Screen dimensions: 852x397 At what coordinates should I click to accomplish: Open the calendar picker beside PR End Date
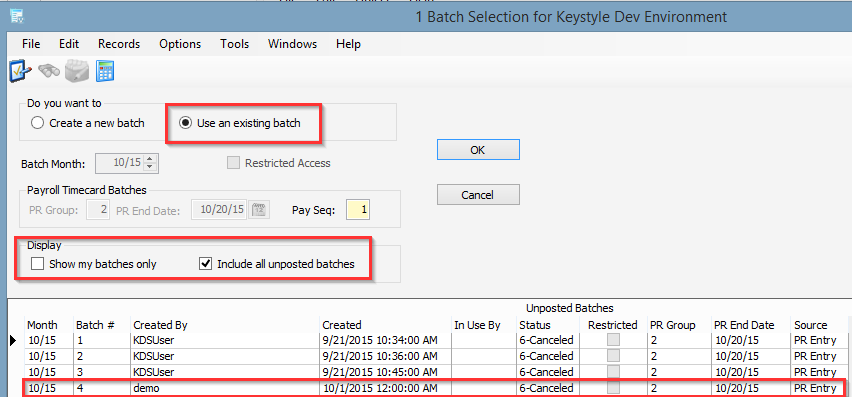coord(260,209)
